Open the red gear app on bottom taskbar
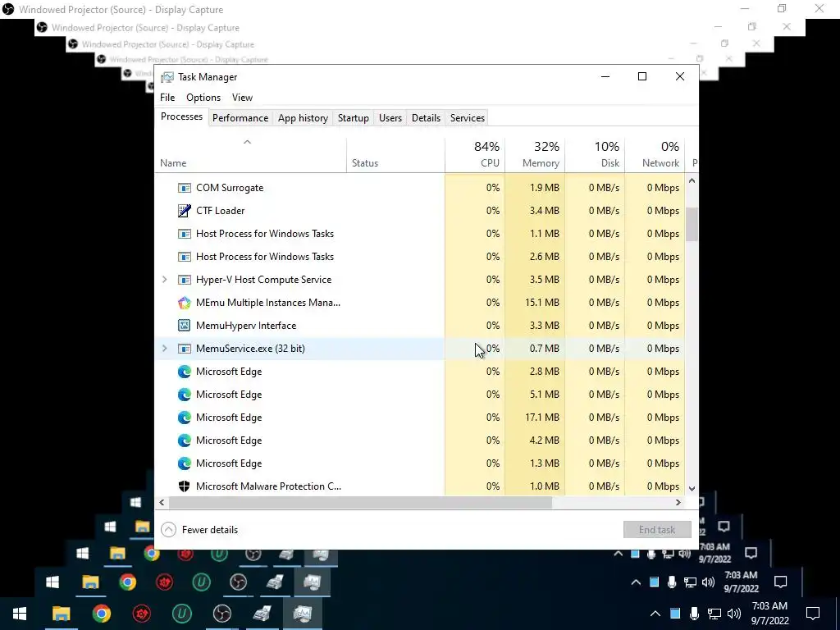The width and height of the screenshot is (840, 630). (x=141, y=614)
